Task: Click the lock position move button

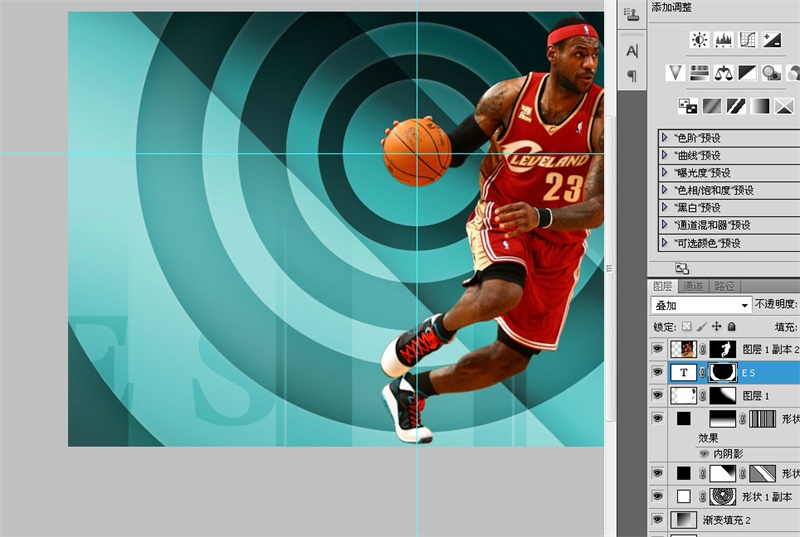Action: (x=717, y=327)
